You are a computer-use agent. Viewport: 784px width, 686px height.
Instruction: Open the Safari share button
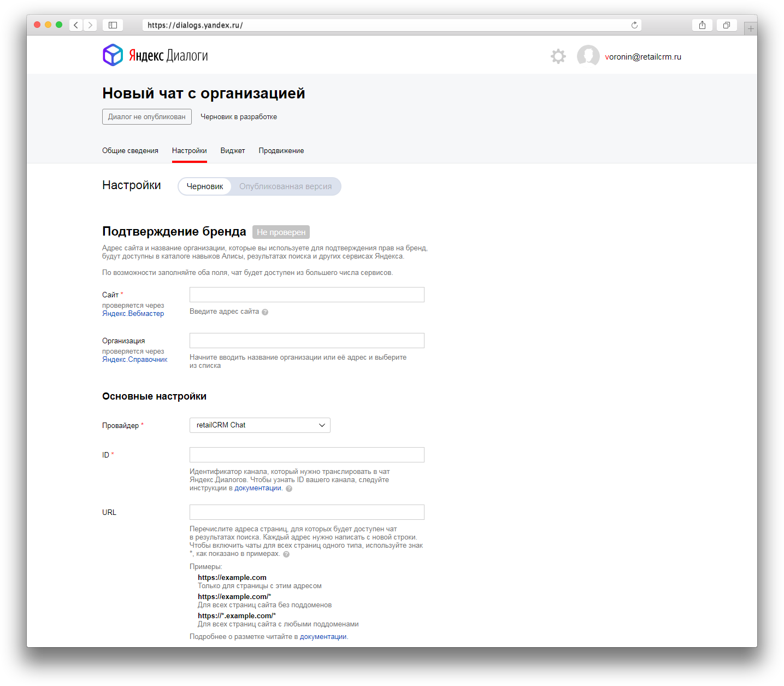pos(702,25)
